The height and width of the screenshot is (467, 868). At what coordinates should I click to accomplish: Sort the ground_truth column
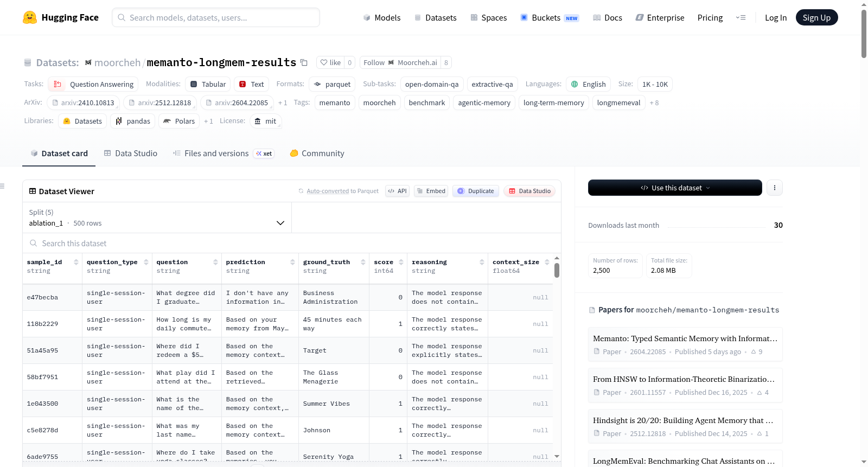tap(362, 262)
